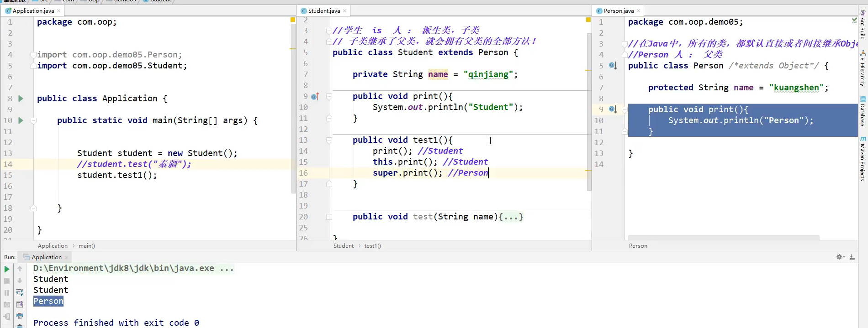The width and height of the screenshot is (868, 328).
Task: Open the Database tool window
Action: [x=863, y=112]
